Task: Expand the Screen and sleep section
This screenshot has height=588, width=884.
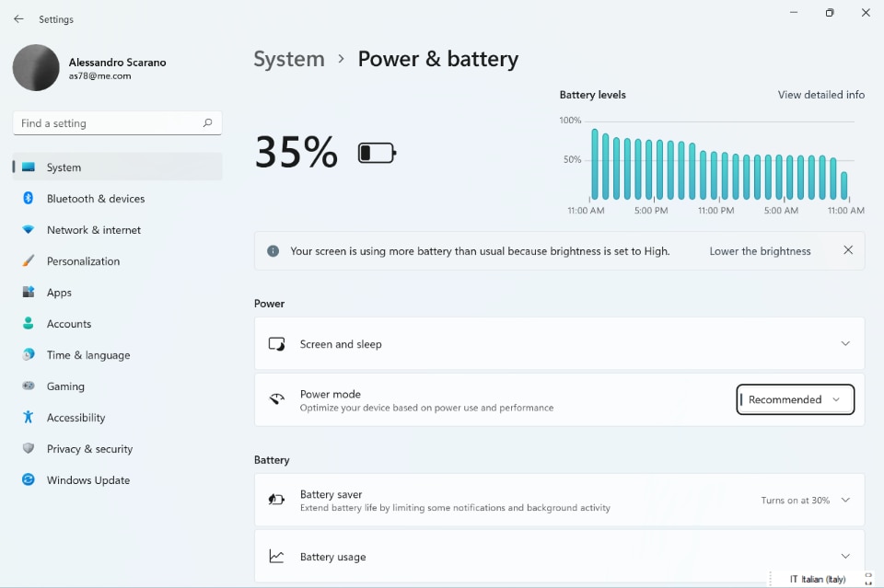Action: pos(845,344)
